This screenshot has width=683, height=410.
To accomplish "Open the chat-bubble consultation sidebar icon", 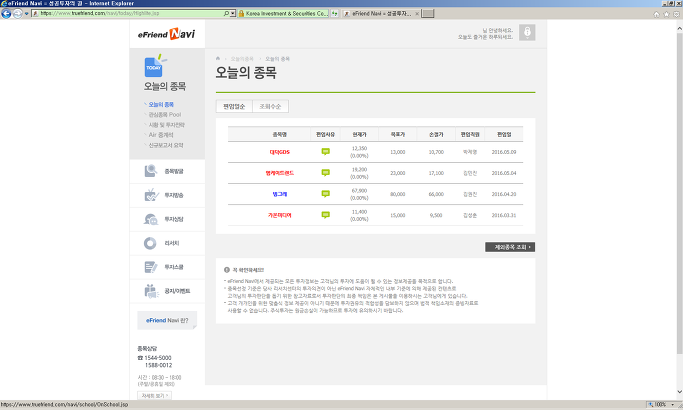I will (x=151, y=219).
